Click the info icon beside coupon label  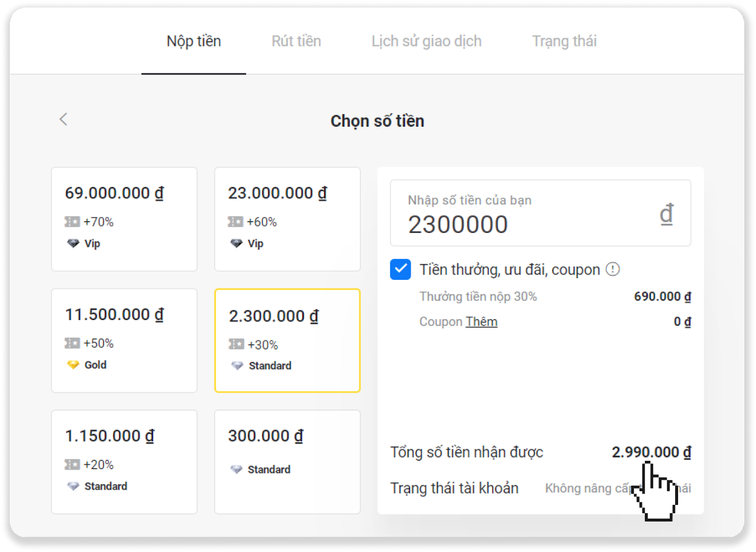pos(612,269)
